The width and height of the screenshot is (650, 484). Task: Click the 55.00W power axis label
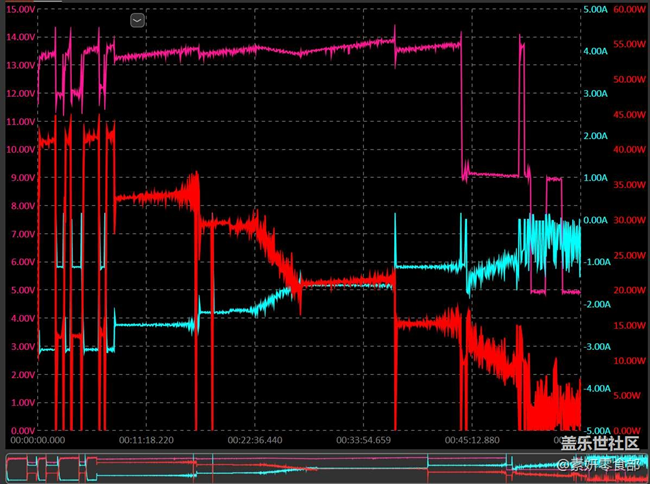[630, 44]
